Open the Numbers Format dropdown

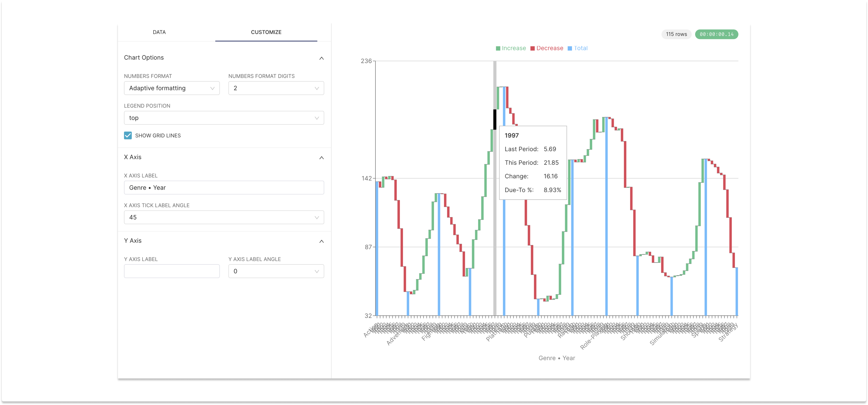tap(172, 88)
